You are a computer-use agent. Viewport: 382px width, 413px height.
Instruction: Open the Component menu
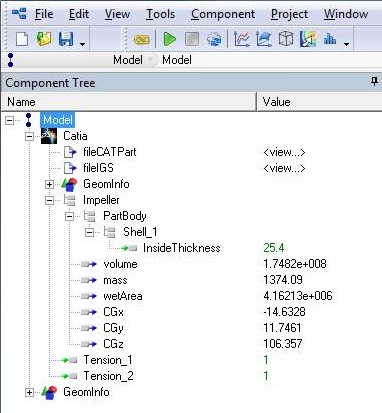(223, 14)
